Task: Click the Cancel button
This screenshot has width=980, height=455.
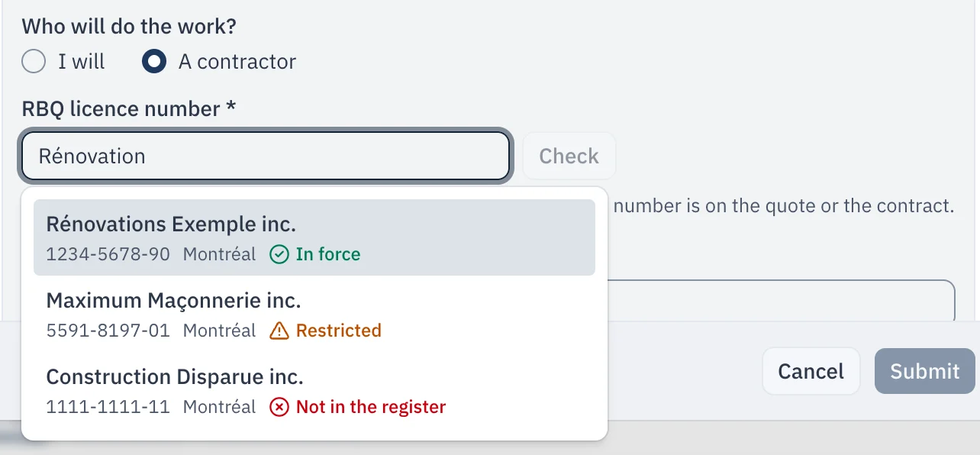Action: tap(811, 371)
